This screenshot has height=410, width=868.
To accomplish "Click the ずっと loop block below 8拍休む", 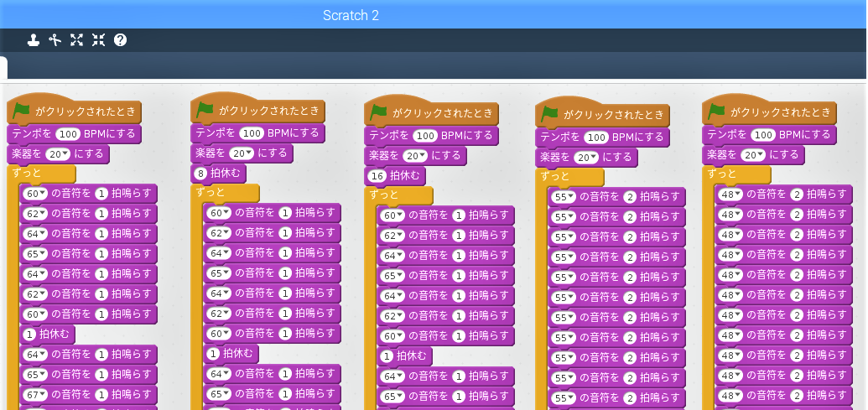I will (225, 193).
